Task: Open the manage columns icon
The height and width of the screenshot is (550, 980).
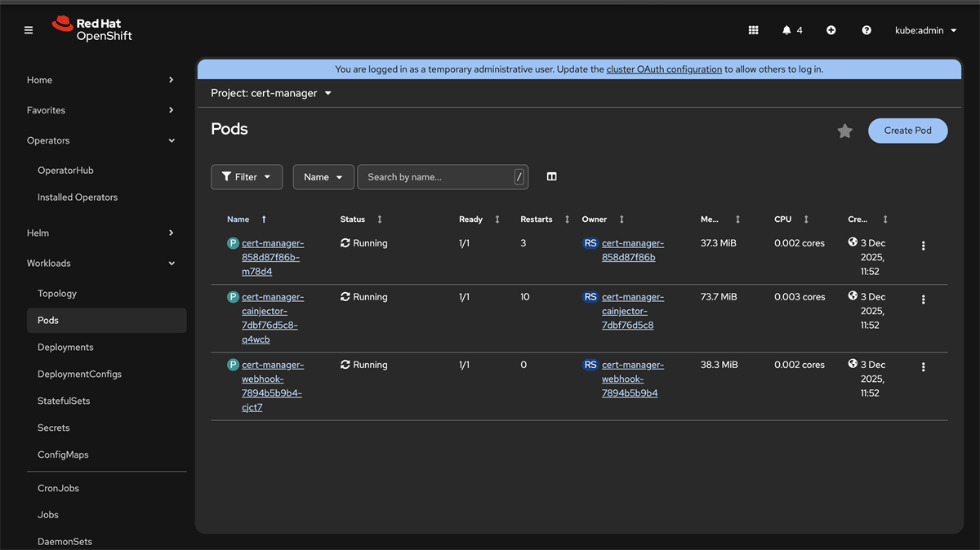Action: pyautogui.click(x=551, y=176)
